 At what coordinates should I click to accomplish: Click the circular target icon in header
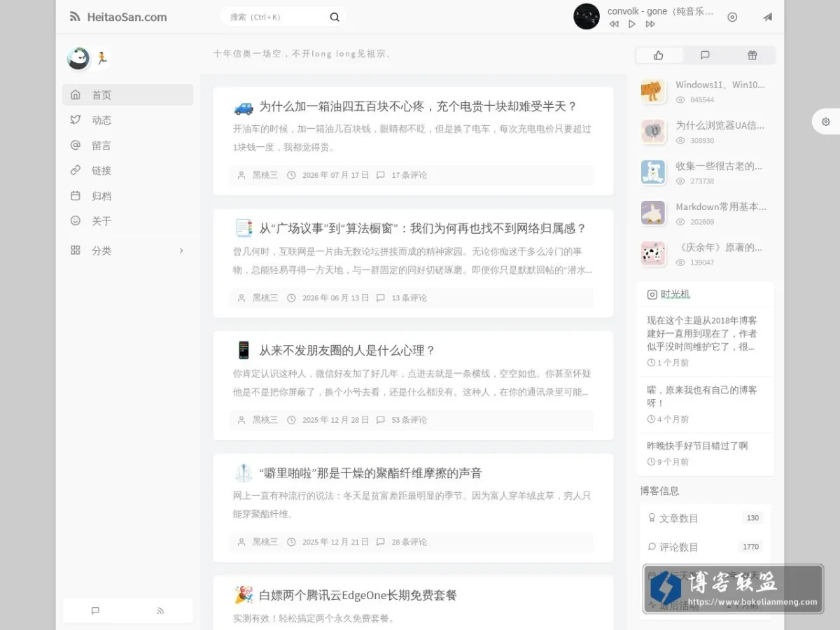click(x=732, y=17)
